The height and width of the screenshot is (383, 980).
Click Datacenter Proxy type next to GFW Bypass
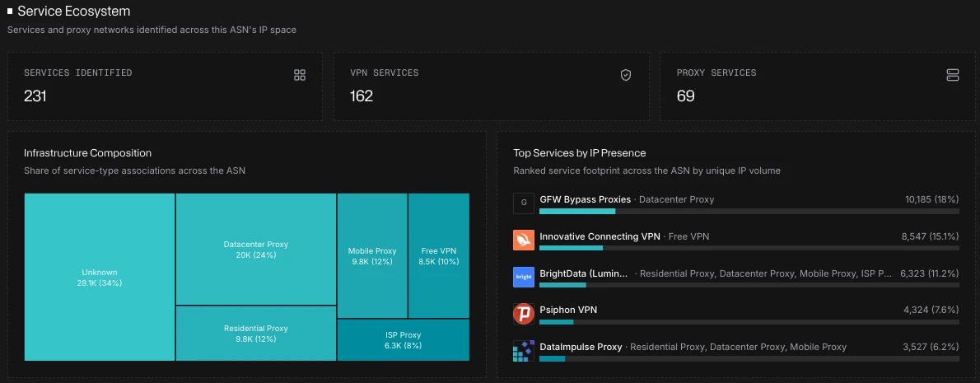coord(676,199)
